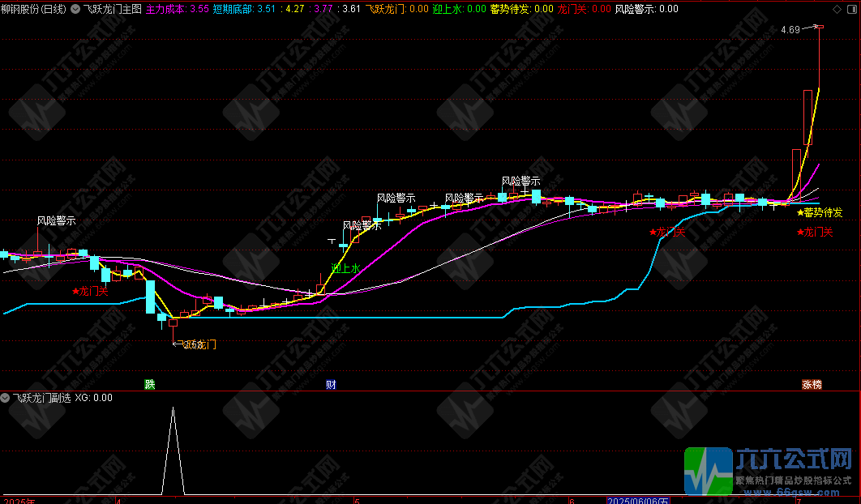Click the blue 财 info marker
861x504 pixels.
click(x=331, y=384)
